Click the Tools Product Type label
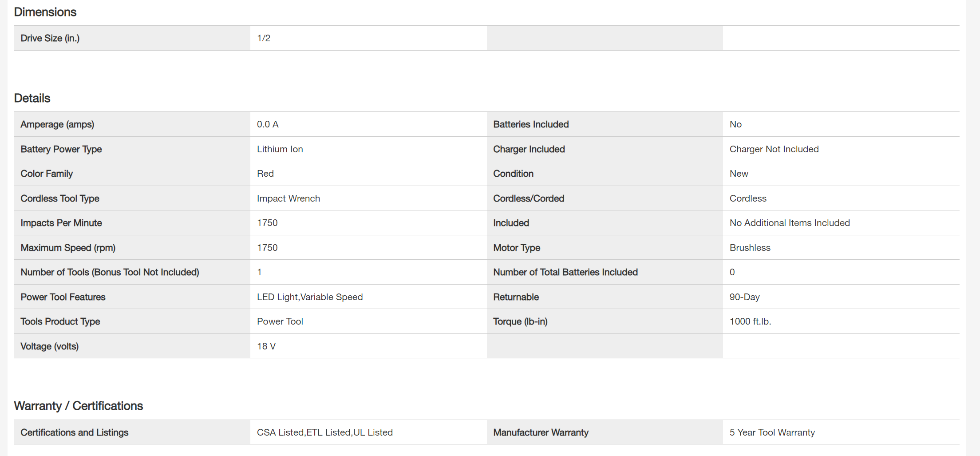Viewport: 980px width, 456px height. (60, 321)
